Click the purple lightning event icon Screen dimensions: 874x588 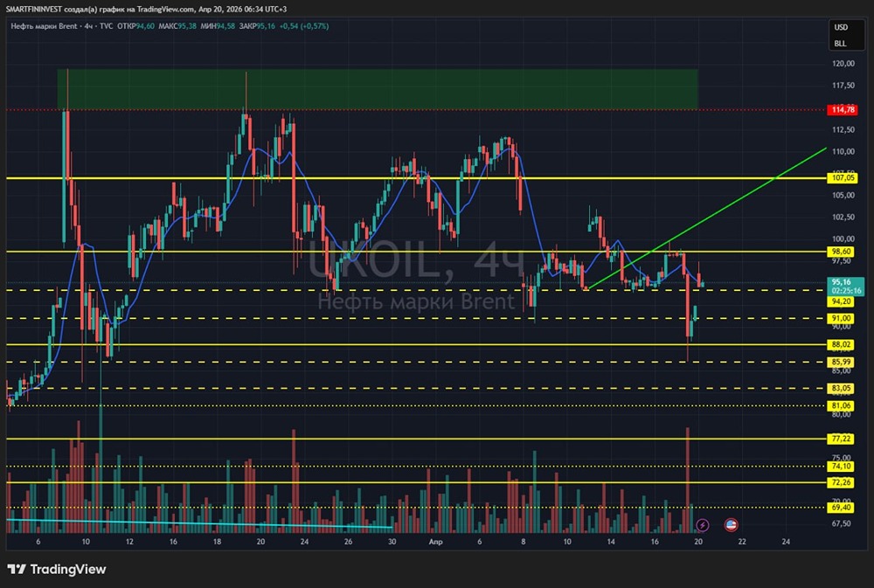tap(703, 524)
